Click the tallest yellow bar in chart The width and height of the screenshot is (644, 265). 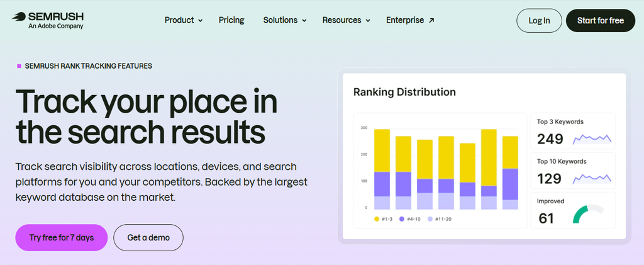[489, 157]
